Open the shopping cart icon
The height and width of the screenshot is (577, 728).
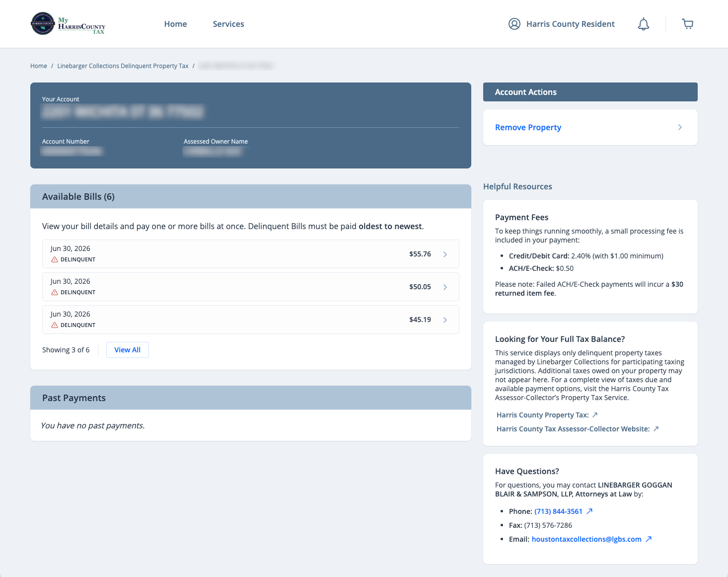[x=688, y=24]
